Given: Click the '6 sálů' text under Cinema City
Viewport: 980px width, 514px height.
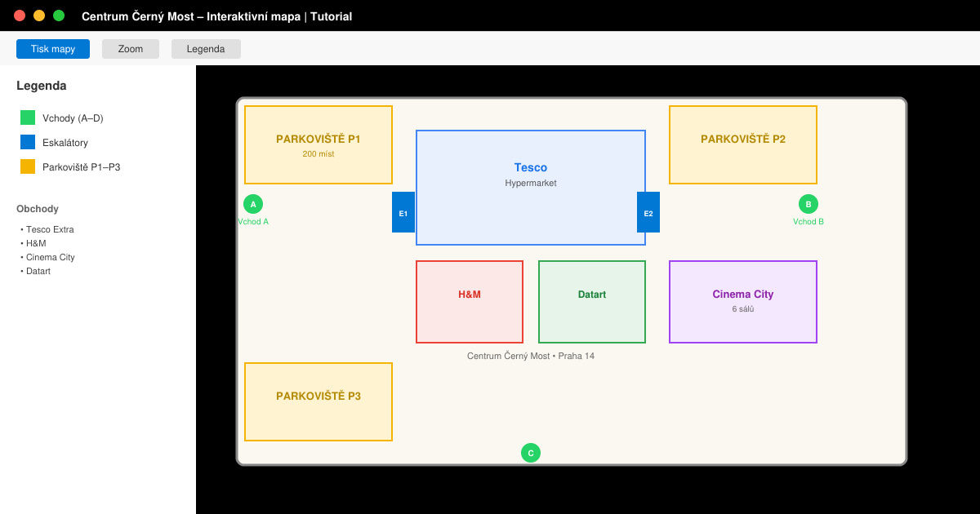Looking at the screenshot, I should click(743, 308).
